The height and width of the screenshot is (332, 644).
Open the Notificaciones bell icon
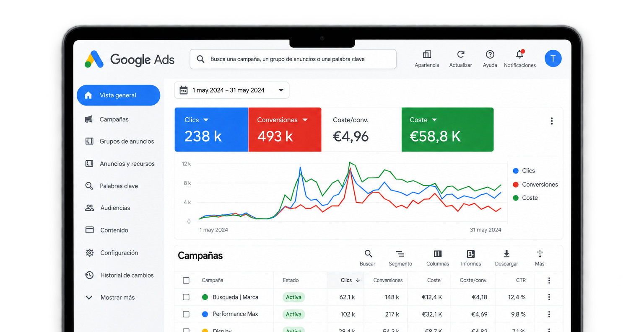[520, 54]
